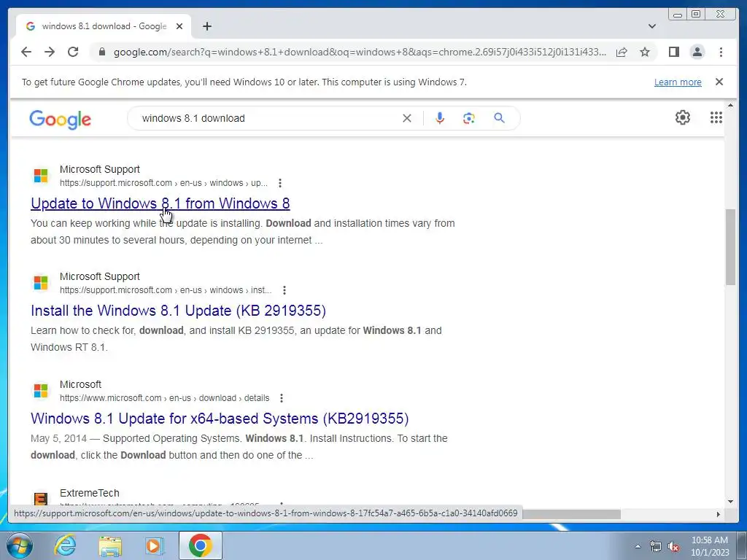Reload the current page
This screenshot has width=747, height=560.
(73, 52)
